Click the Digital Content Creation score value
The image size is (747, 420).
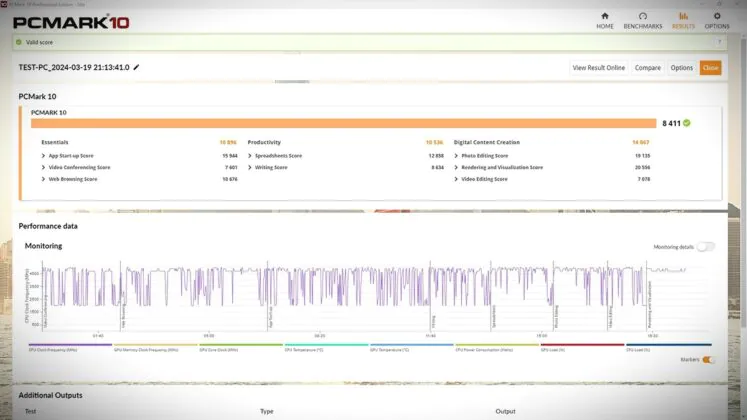641,142
